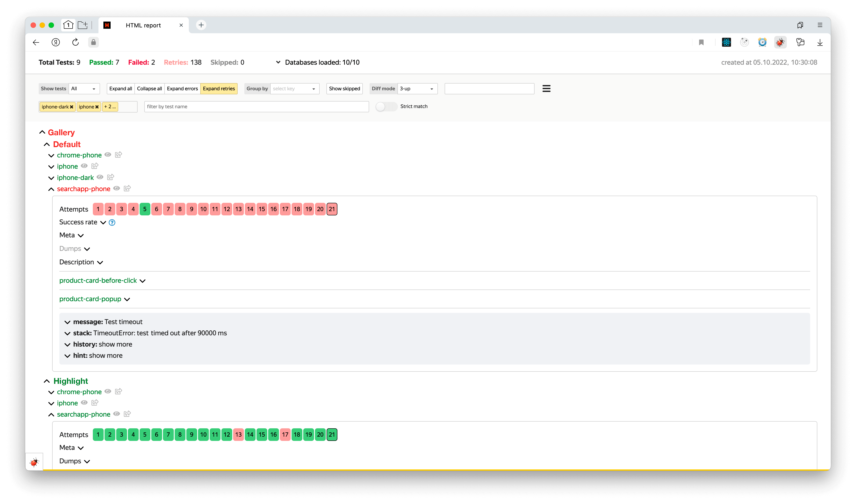Click the success rate help question icon

coord(112,222)
